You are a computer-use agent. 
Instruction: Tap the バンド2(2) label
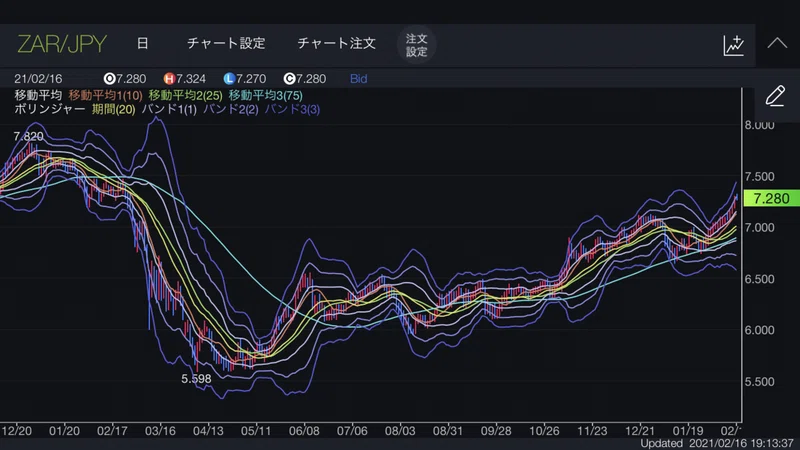coord(231,109)
